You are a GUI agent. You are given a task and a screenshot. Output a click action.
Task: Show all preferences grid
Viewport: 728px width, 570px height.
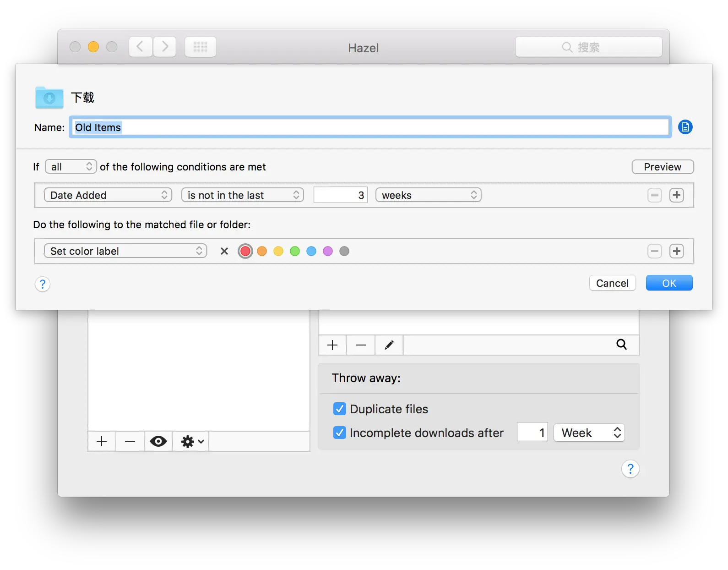click(201, 47)
